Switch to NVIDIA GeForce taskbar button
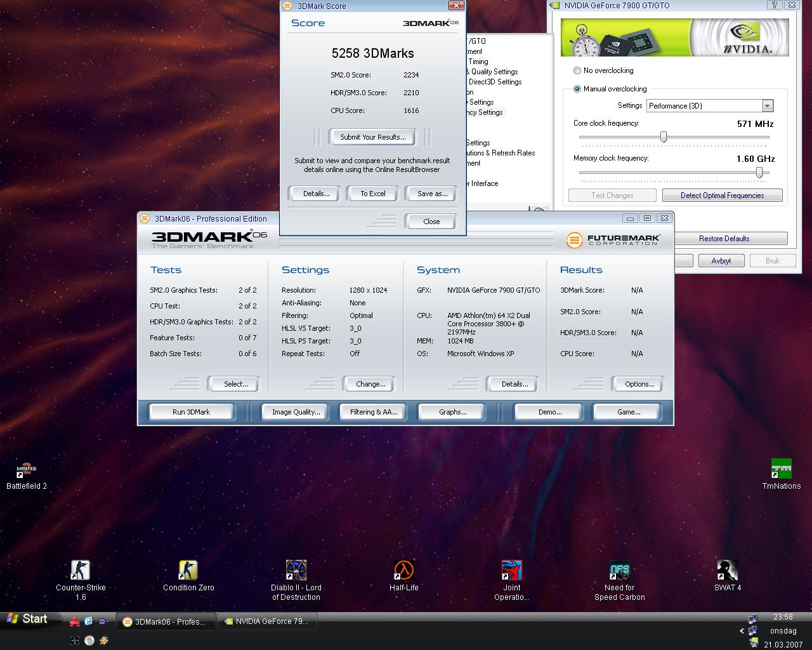This screenshot has width=812, height=650. pos(268,621)
